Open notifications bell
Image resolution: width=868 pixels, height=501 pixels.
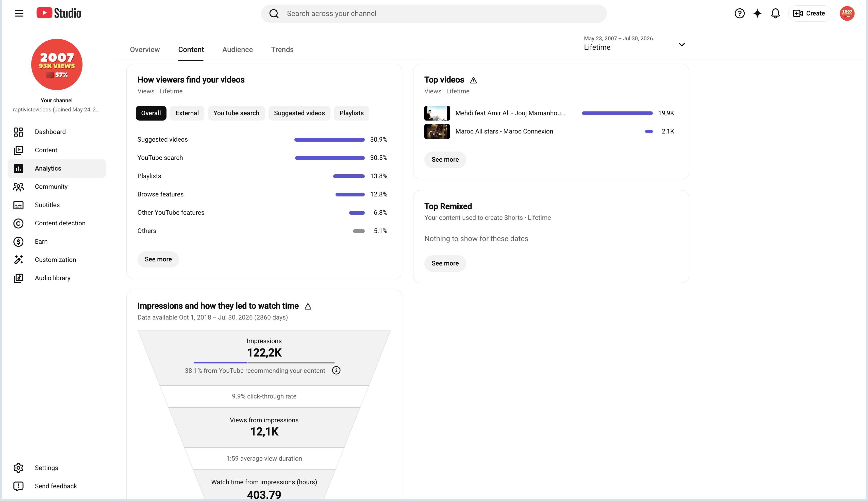pyautogui.click(x=775, y=13)
